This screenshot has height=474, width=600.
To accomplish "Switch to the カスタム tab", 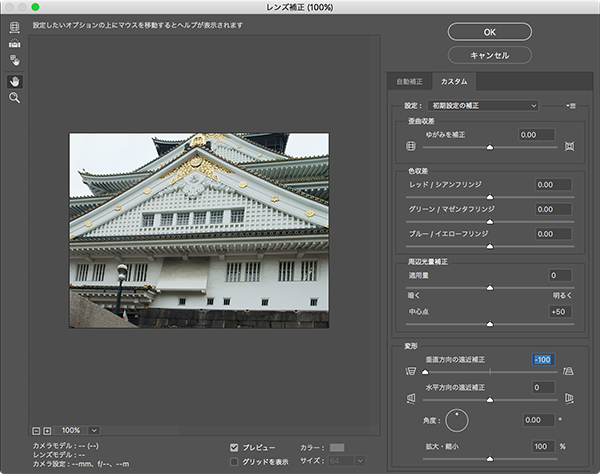I will pyautogui.click(x=455, y=80).
